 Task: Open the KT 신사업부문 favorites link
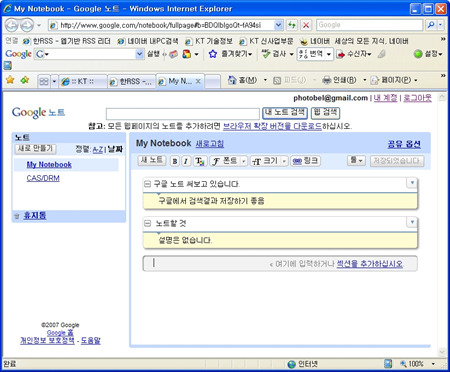click(266, 41)
